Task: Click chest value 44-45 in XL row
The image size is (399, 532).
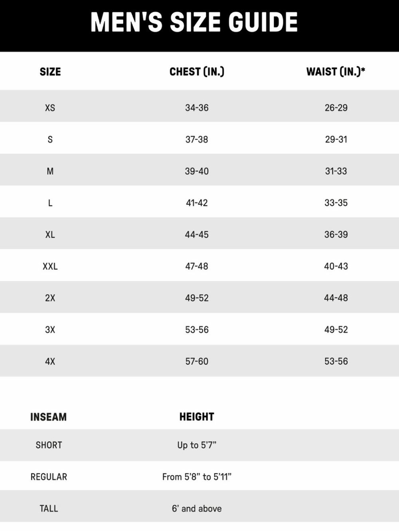Action: pos(197,235)
